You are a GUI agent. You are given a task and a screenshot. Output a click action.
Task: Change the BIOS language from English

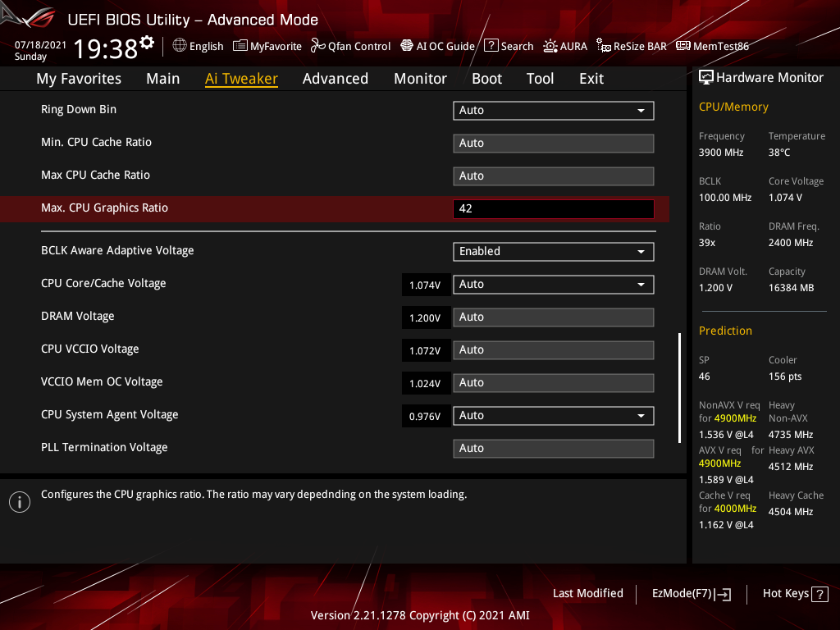click(198, 46)
